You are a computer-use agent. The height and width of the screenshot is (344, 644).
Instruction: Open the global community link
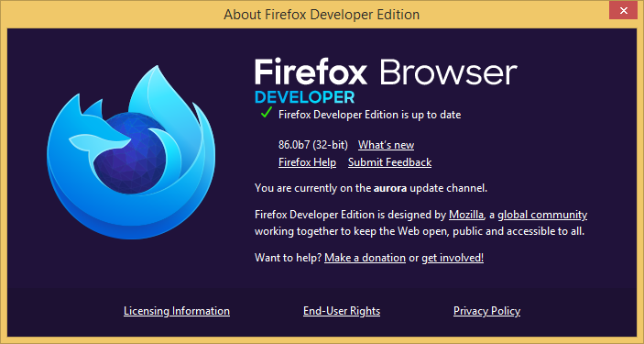pos(542,215)
